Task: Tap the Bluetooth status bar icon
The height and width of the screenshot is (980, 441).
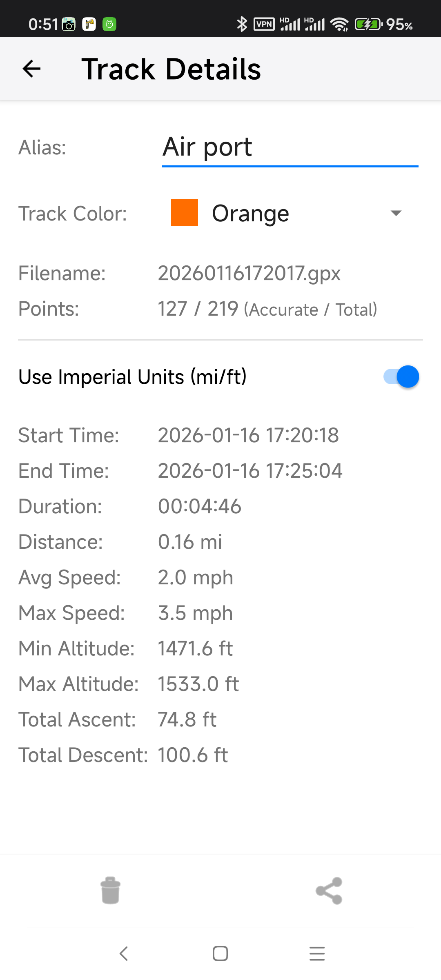Action: [242, 24]
